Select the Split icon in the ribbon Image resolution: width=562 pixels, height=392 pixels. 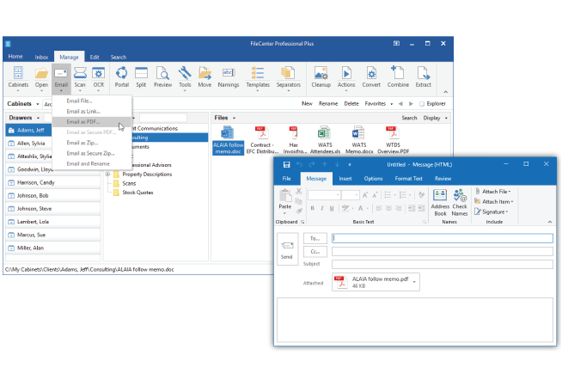click(x=141, y=77)
